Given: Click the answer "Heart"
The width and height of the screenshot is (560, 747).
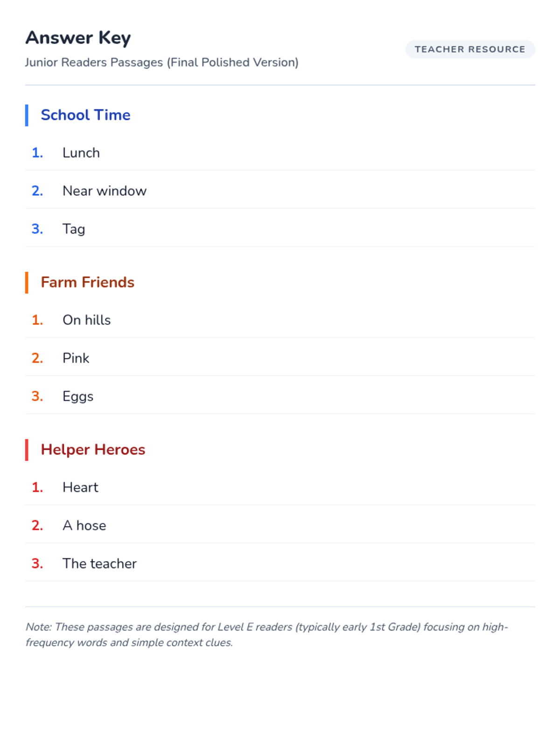Looking at the screenshot, I should pos(80,487).
